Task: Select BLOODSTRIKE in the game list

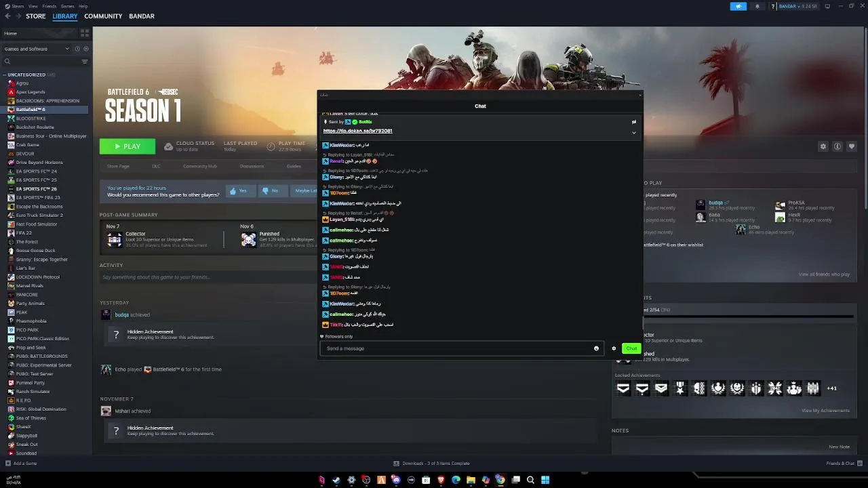Action: click(x=31, y=119)
